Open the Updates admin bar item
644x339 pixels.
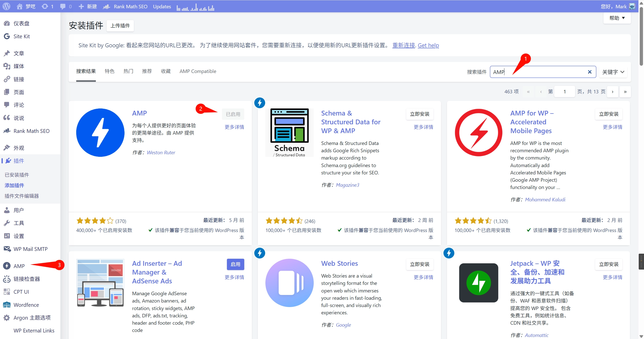[x=162, y=6]
